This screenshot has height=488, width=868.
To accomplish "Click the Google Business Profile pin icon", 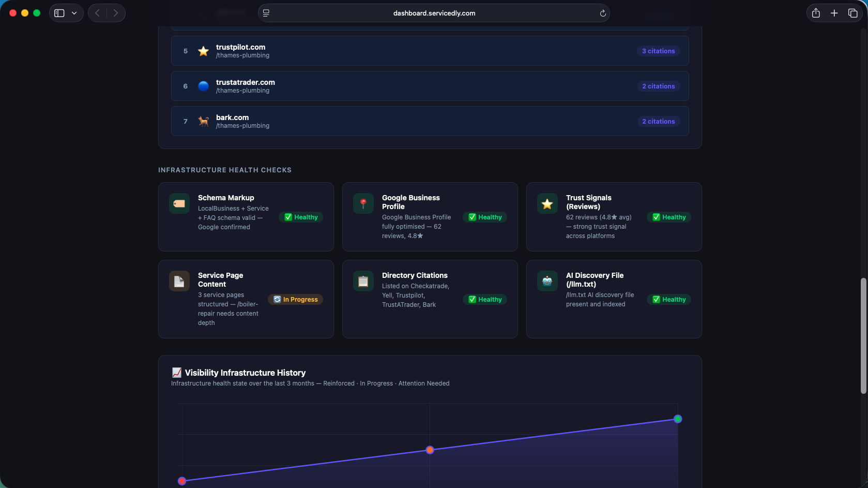I will [x=363, y=203].
